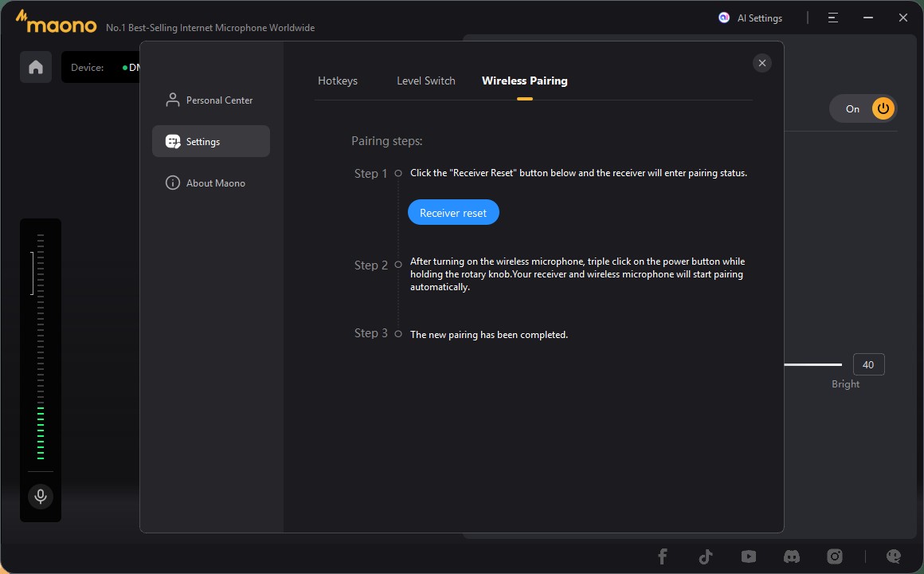Switch to the Hotkeys tab
924x574 pixels.
pyautogui.click(x=338, y=81)
